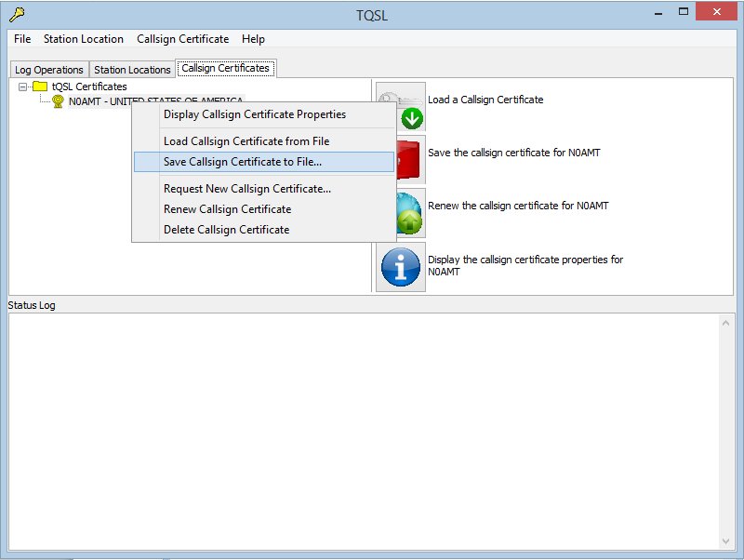
Task: Click the Status Log scrollbar up arrow
Action: (x=725, y=323)
